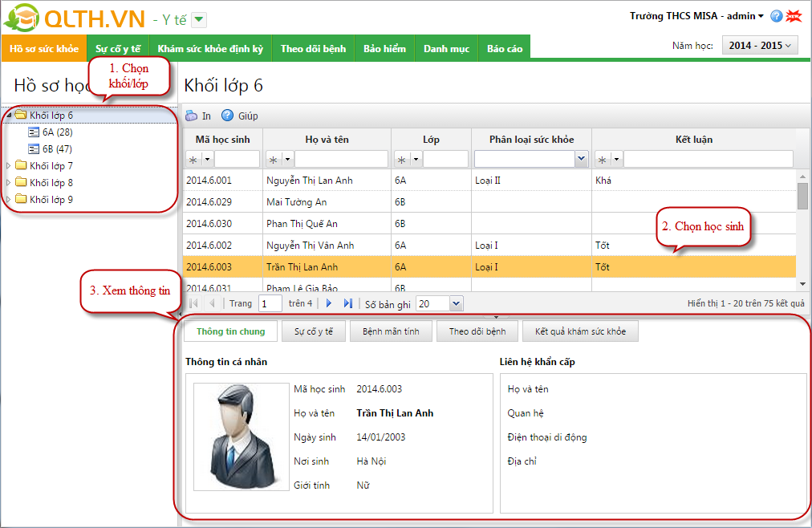Switch to Sự cố y tế detail tab
812x528 pixels.
click(314, 331)
